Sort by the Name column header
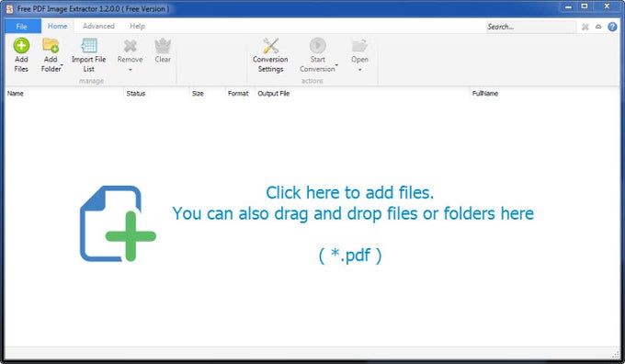 [x=64, y=93]
